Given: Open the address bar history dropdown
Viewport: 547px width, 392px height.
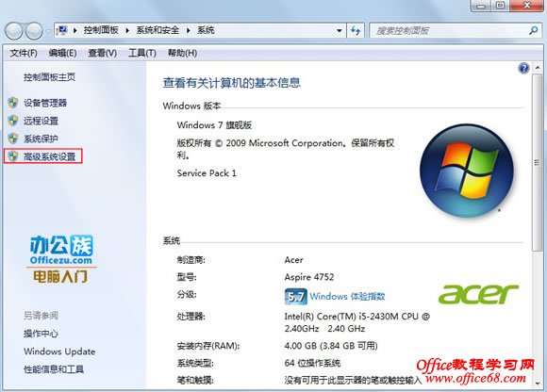Looking at the screenshot, I should click(x=340, y=31).
